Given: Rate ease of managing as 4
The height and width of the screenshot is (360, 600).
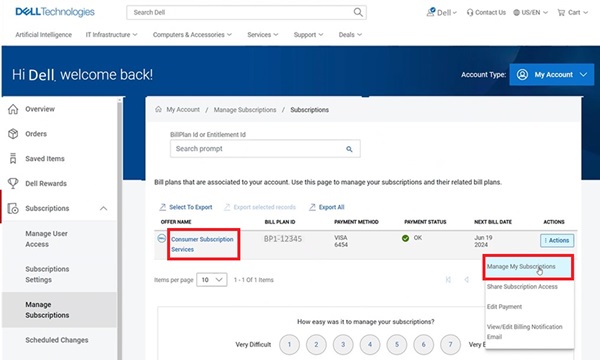Looking at the screenshot, I should click(x=370, y=344).
